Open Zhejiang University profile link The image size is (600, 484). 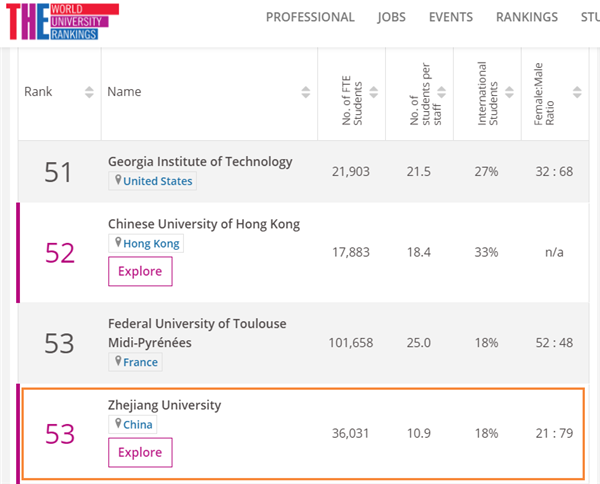coord(164,405)
